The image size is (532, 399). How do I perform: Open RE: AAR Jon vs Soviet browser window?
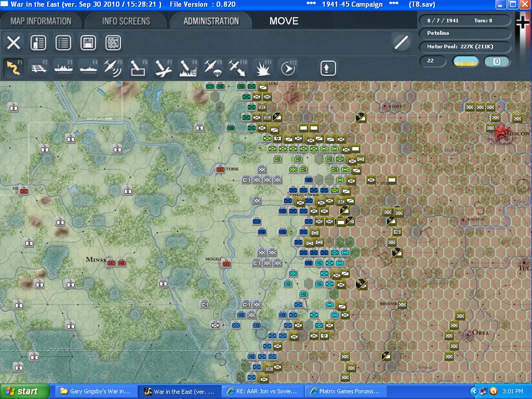click(x=263, y=391)
